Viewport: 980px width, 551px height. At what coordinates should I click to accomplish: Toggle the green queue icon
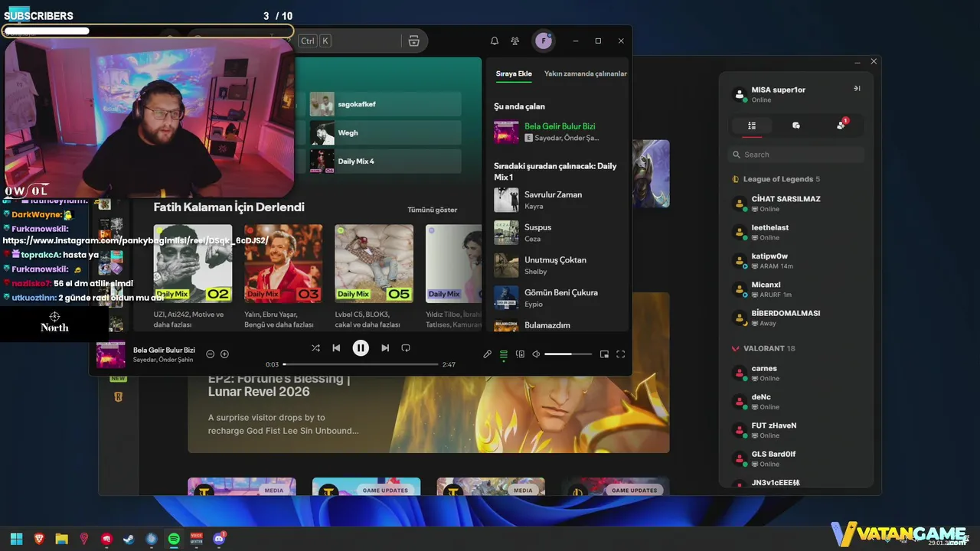[x=504, y=354]
